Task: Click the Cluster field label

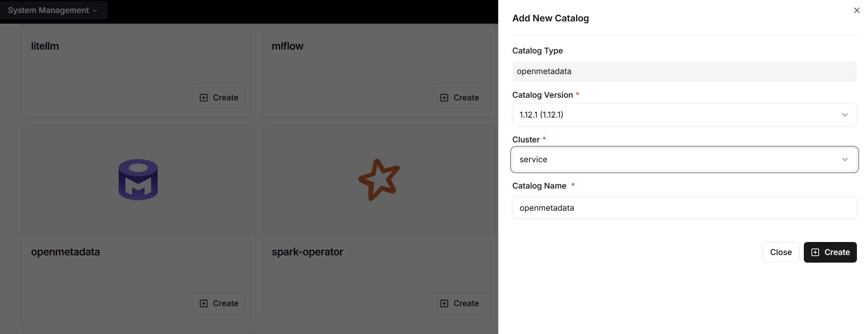Action: pyautogui.click(x=526, y=140)
